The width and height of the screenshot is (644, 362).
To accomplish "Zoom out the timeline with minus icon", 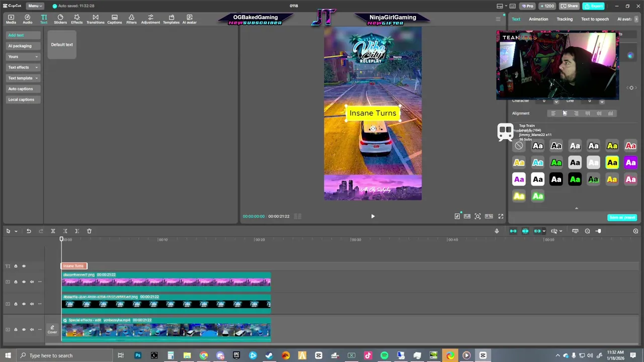I will point(587,231).
